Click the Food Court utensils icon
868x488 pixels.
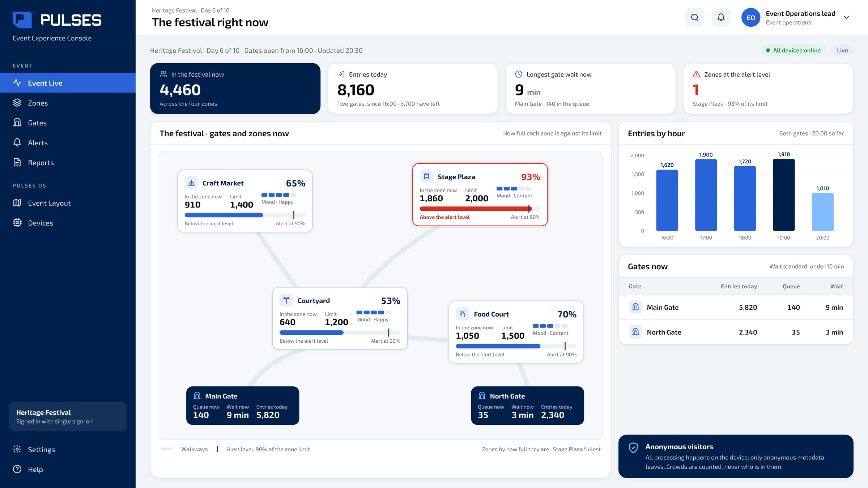463,314
